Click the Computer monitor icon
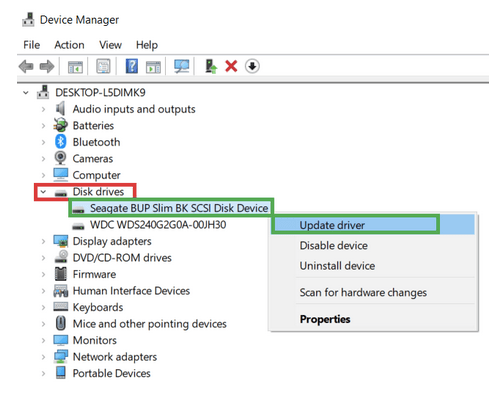 click(61, 175)
